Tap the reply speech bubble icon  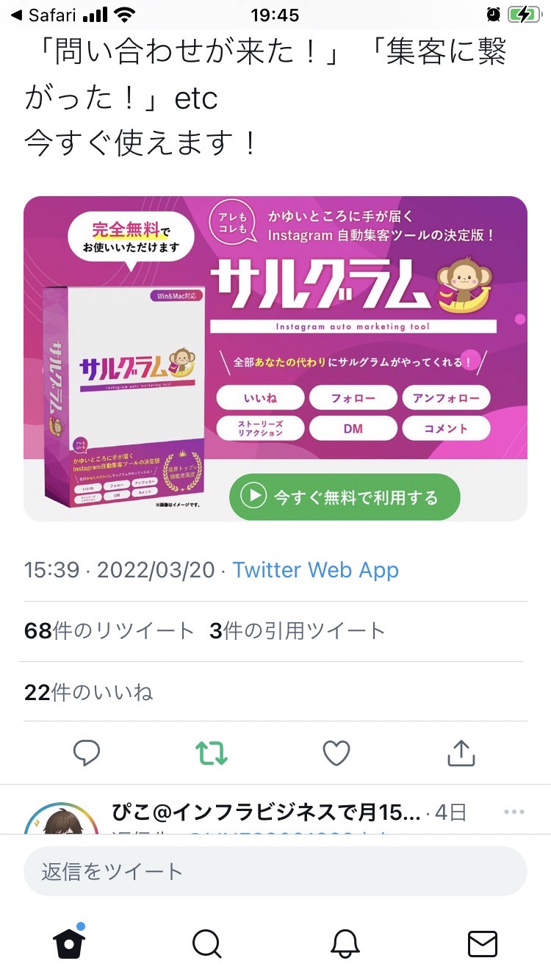[x=87, y=752]
